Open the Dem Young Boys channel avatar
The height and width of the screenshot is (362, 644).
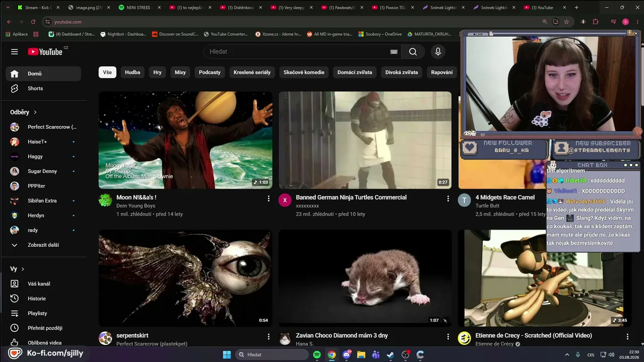(105, 200)
